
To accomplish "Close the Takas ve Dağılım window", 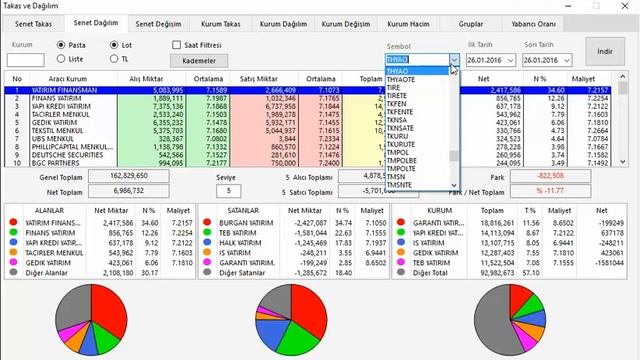I will [625, 6].
